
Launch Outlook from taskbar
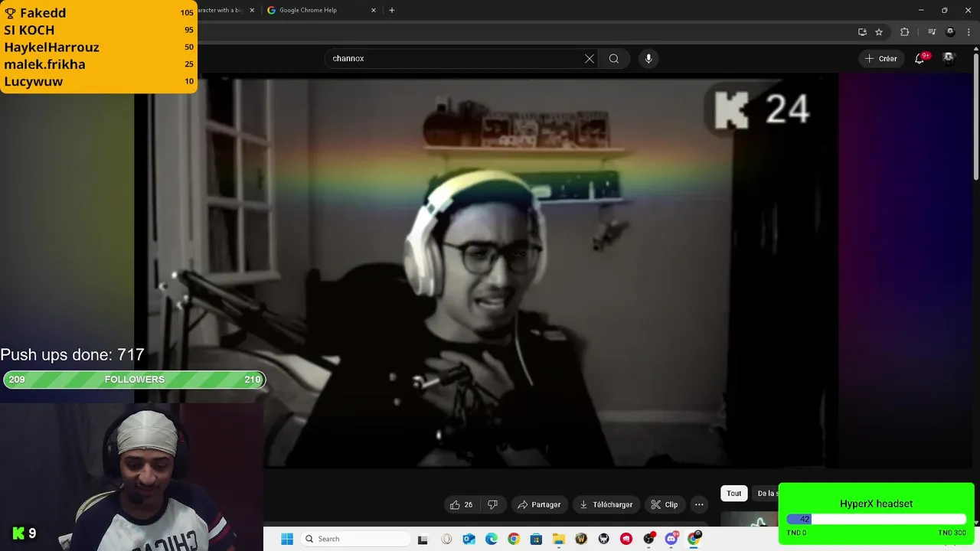click(x=469, y=539)
